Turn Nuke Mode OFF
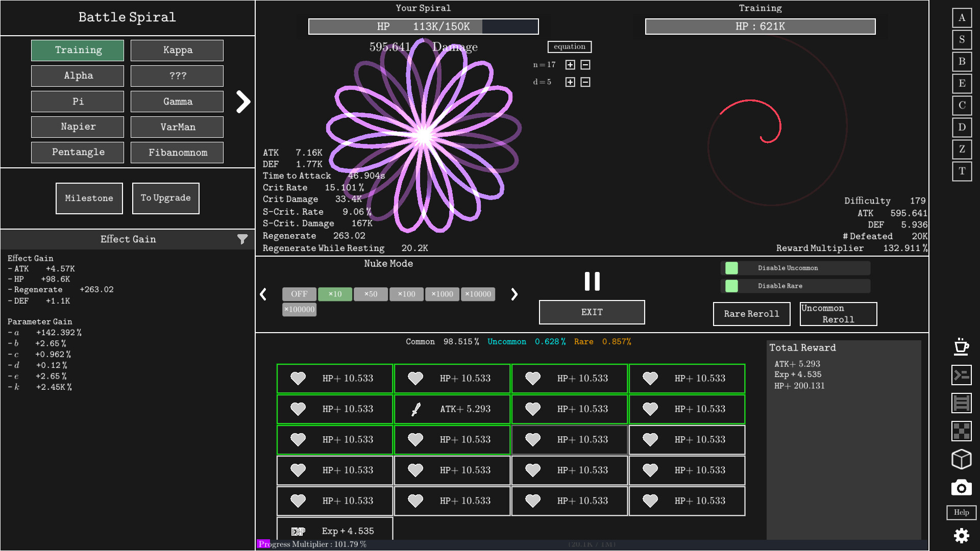 click(299, 294)
